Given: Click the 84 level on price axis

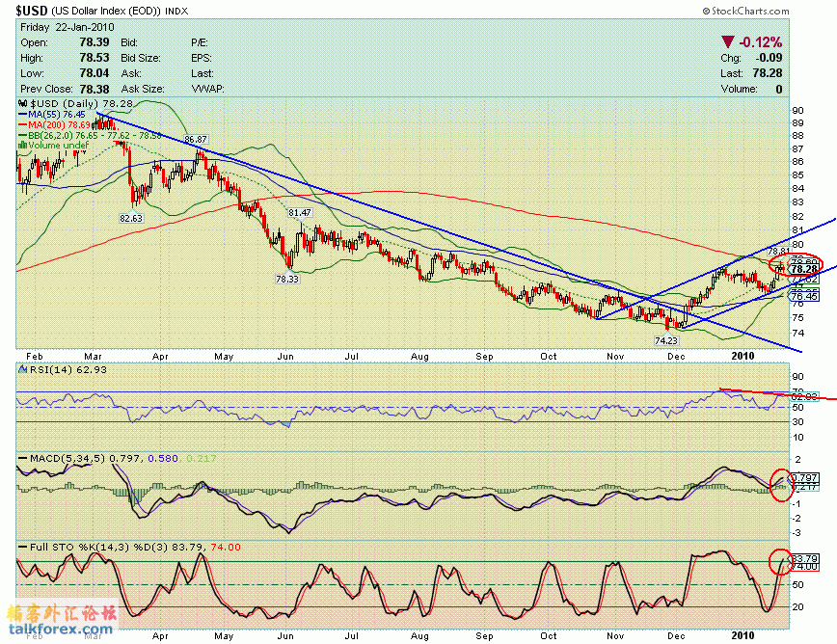Looking at the screenshot, I should 798,188.
